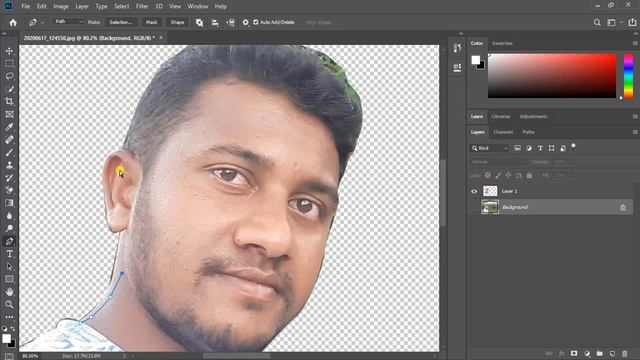Select the Pen tool in toolbar
This screenshot has width=640, height=360.
[9, 241]
